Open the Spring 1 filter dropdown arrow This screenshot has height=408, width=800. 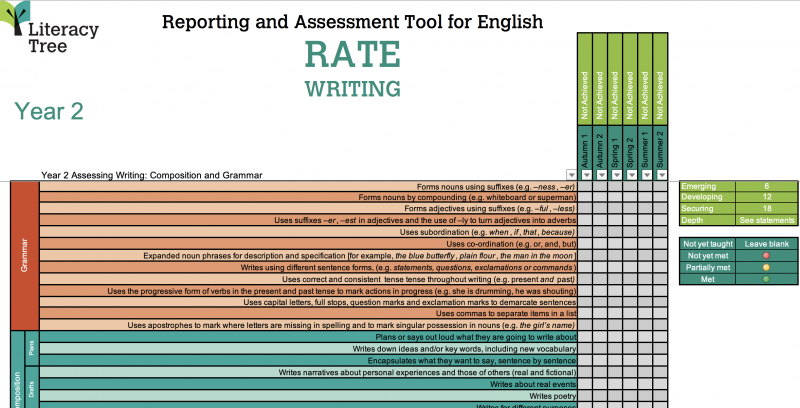(x=615, y=175)
